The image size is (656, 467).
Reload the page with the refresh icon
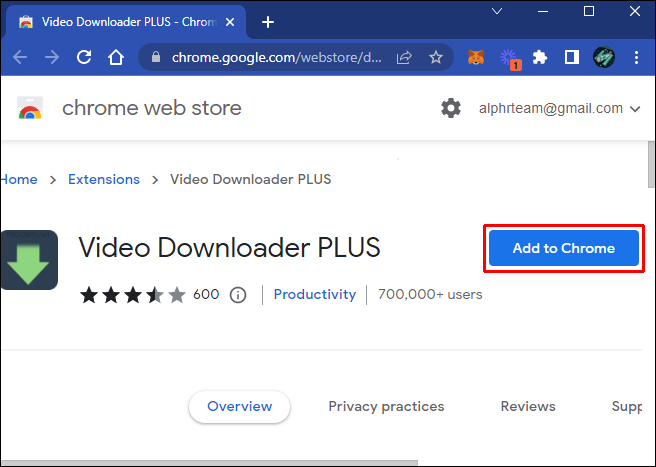tap(84, 57)
